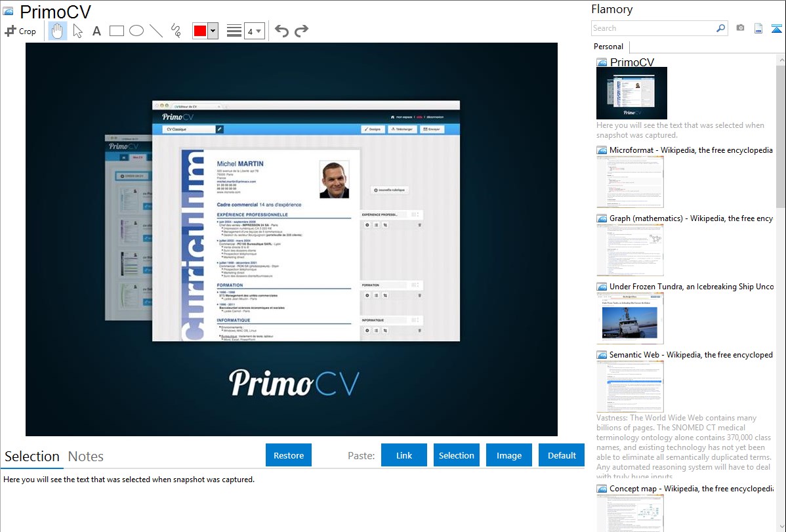The image size is (786, 532).
Task: Open the Concept map - Wikipedia snapshot title
Action: 692,488
